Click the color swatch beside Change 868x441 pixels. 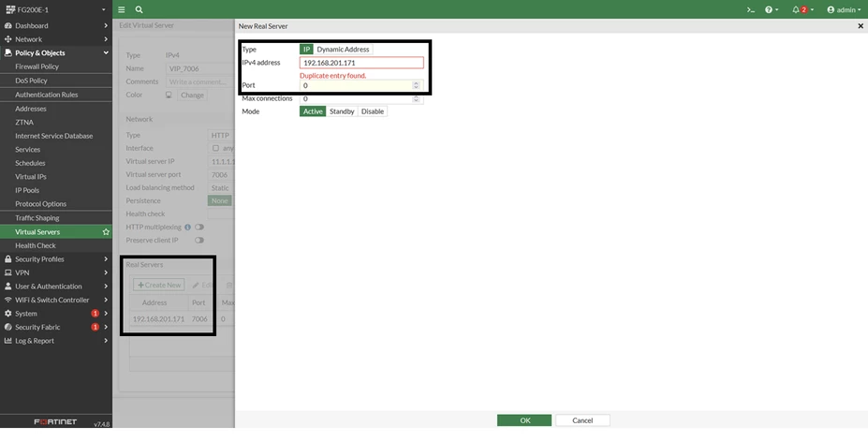coord(169,96)
